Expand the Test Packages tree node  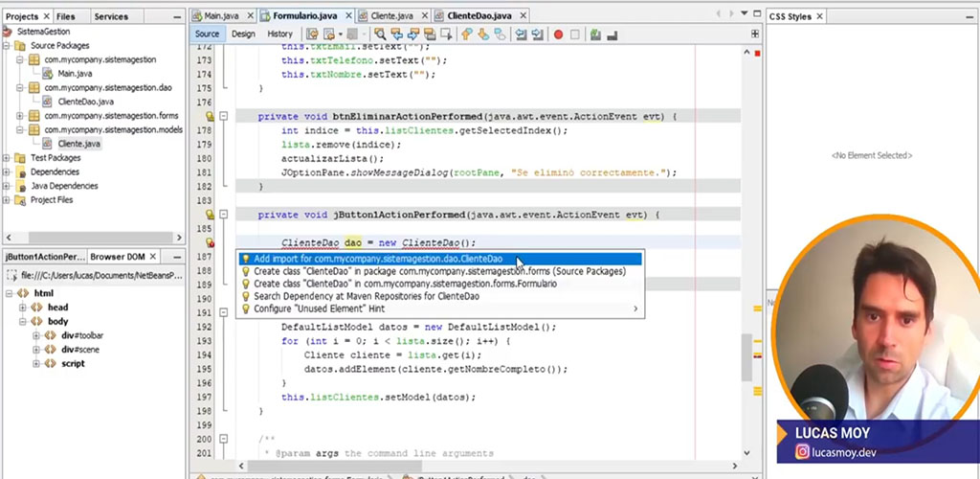(8, 158)
